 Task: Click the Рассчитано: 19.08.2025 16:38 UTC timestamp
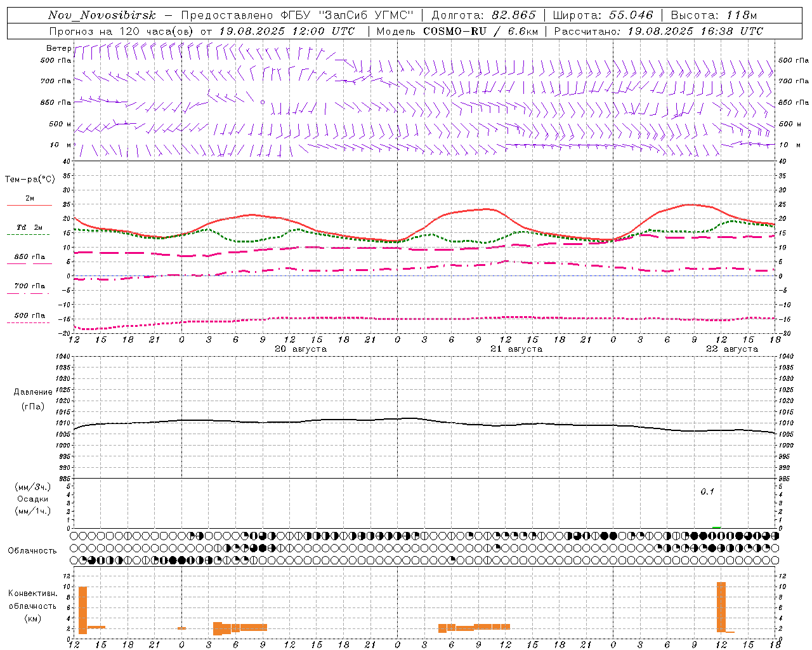point(658,31)
